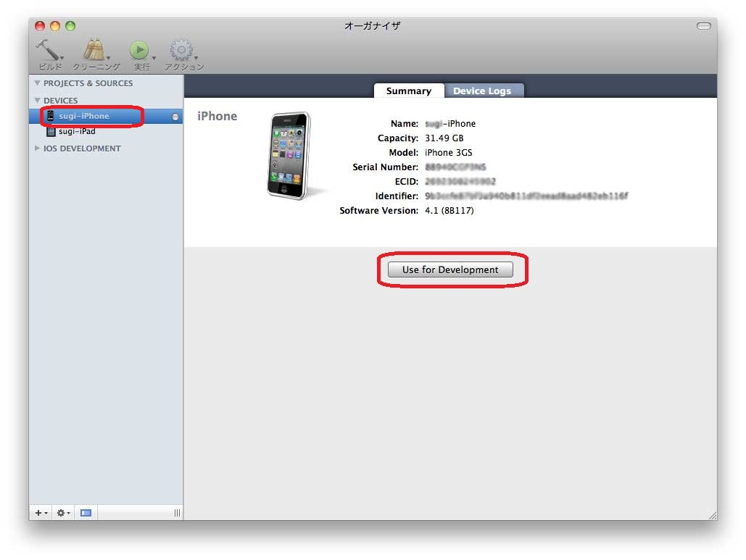Click the Build hammer icon

point(48,50)
